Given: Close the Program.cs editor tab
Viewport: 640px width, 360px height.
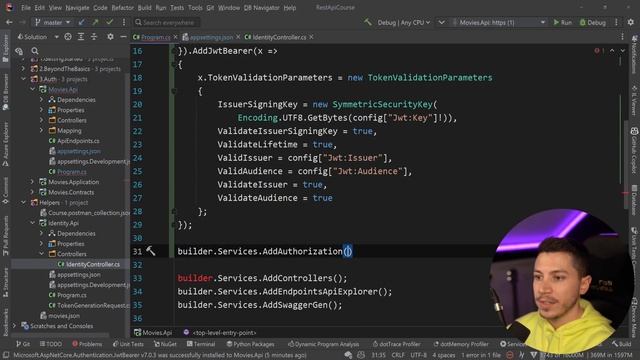Looking at the screenshot, I should pyautogui.click(x=176, y=37).
